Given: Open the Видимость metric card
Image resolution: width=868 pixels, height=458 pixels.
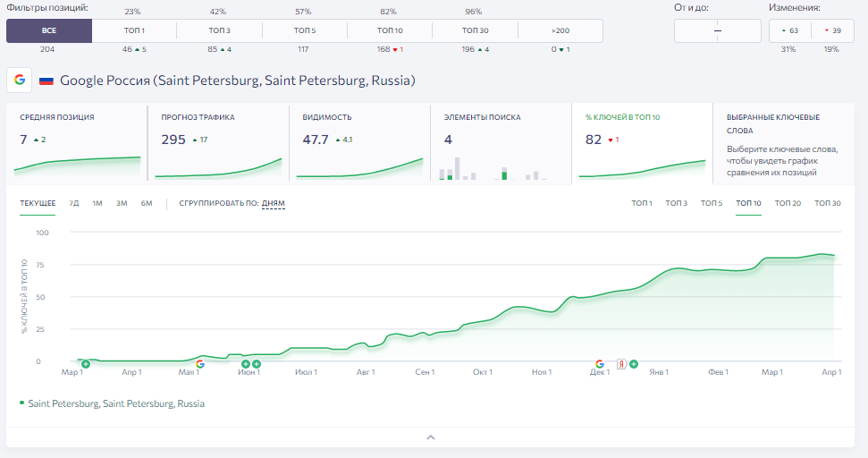Looking at the screenshot, I should [360, 143].
